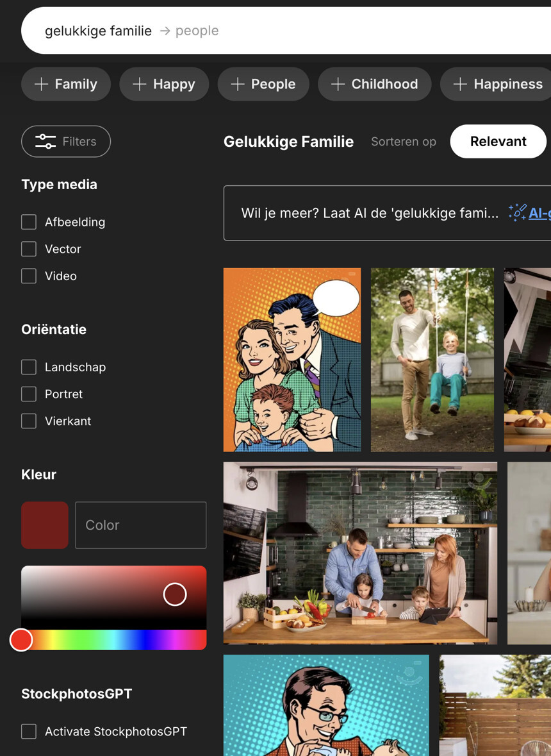The image size is (551, 756).
Task: Check the Vector media type option
Action: (x=29, y=249)
